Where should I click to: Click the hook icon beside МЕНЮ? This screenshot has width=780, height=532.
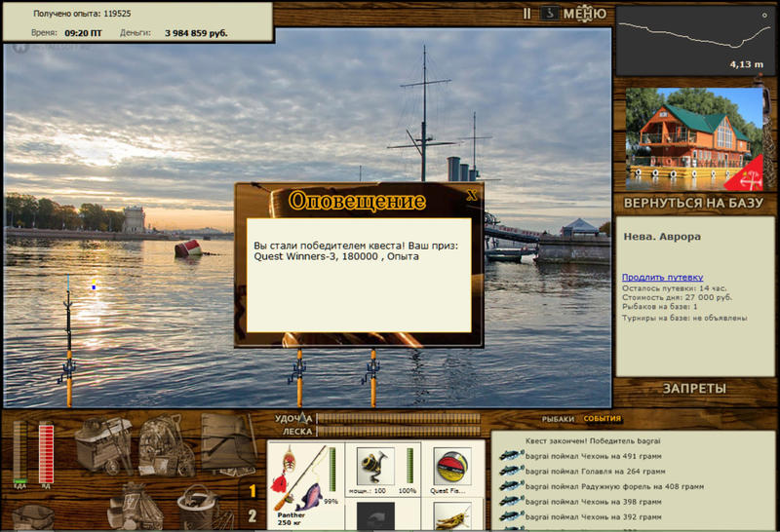pos(549,13)
